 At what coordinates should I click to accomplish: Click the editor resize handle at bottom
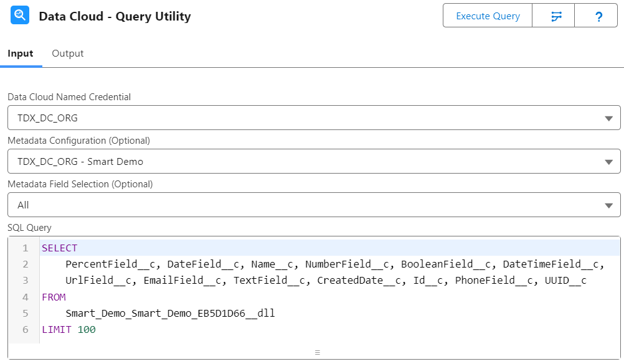click(x=317, y=352)
